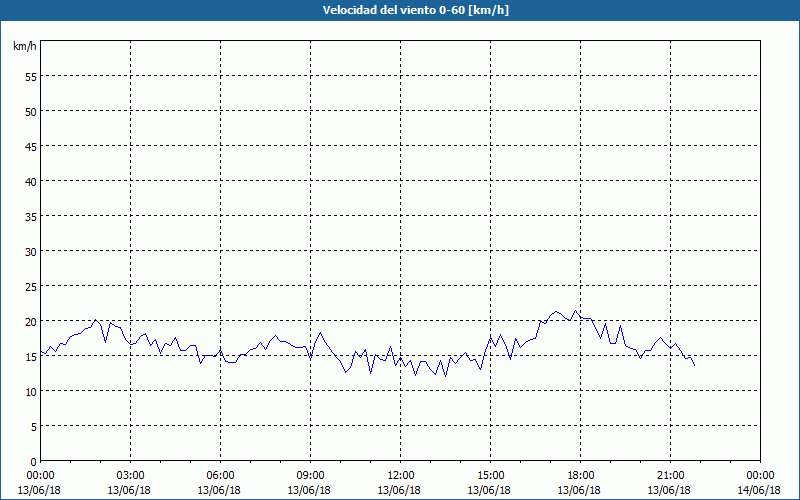
Task: Click the 35 value on the y-axis
Action: [x=31, y=217]
